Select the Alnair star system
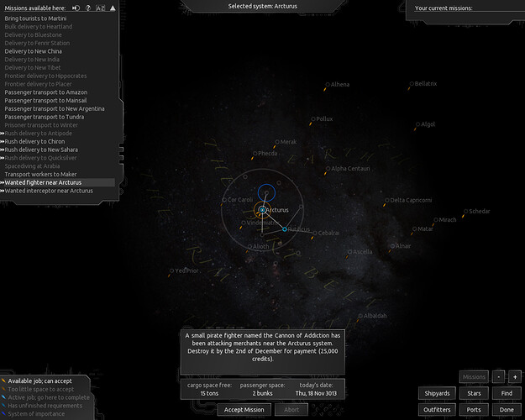This screenshot has width=525, height=420. (x=392, y=246)
